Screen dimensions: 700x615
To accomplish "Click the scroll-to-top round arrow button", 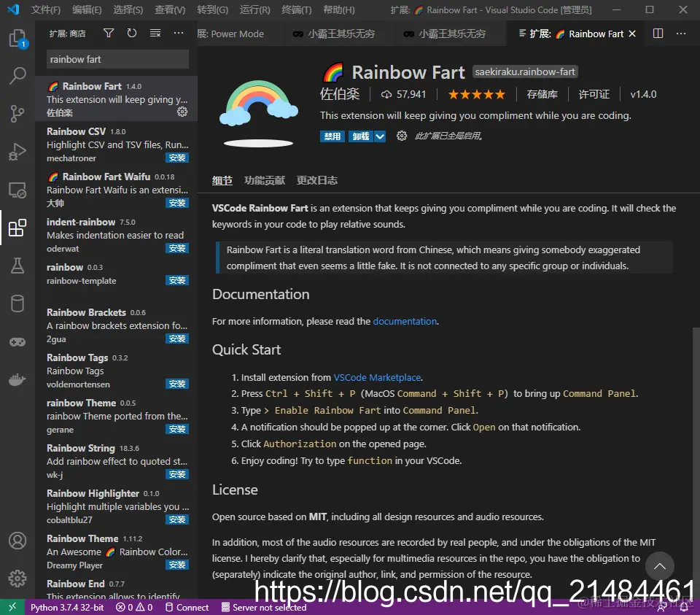I will coord(659,566).
